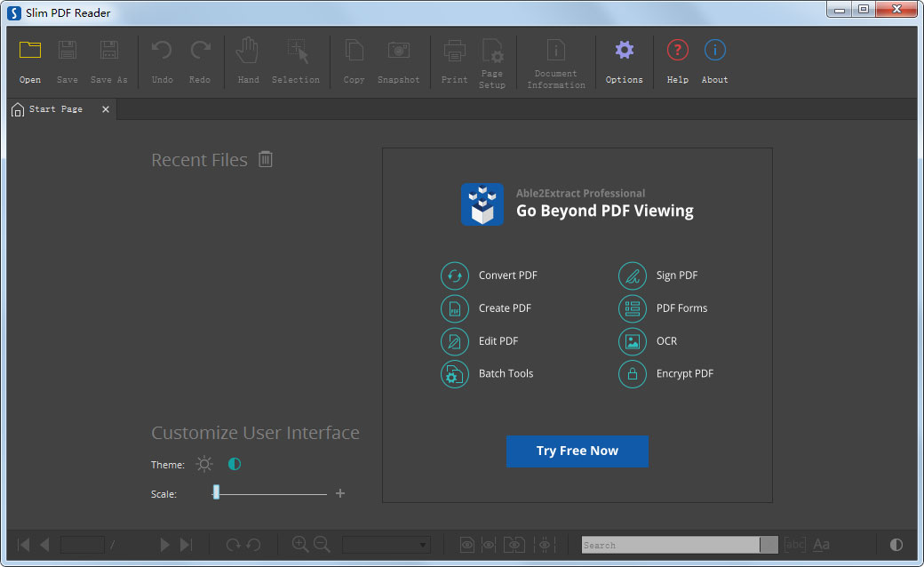
Task: Open the Options gear settings
Action: pyautogui.click(x=624, y=52)
